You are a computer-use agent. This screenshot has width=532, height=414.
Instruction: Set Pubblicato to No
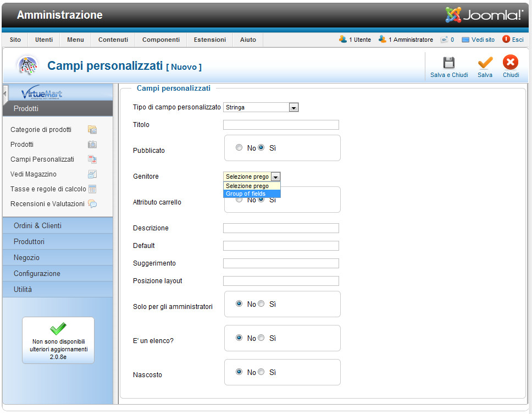pyautogui.click(x=239, y=147)
